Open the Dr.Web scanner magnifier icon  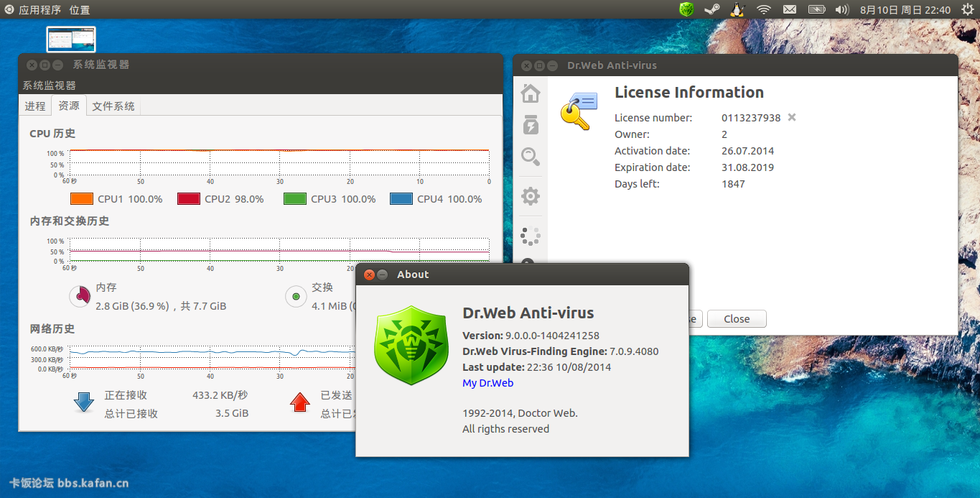pyautogui.click(x=531, y=157)
